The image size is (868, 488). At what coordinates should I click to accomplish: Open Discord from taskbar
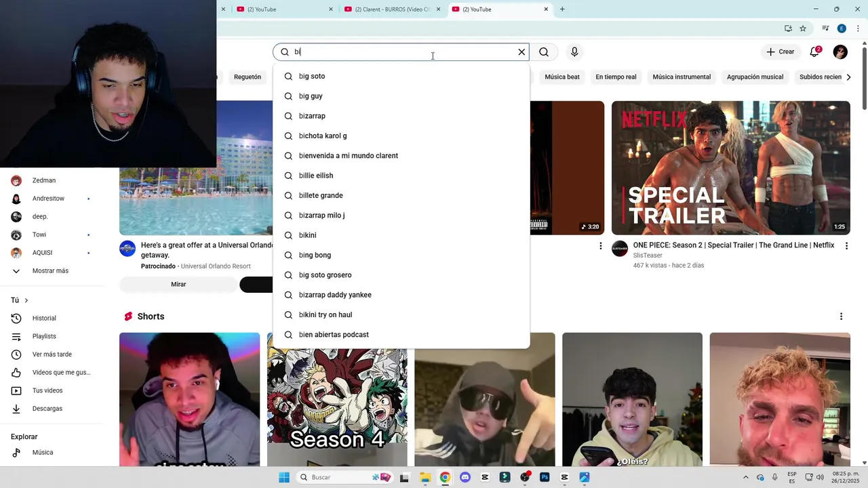(x=465, y=477)
